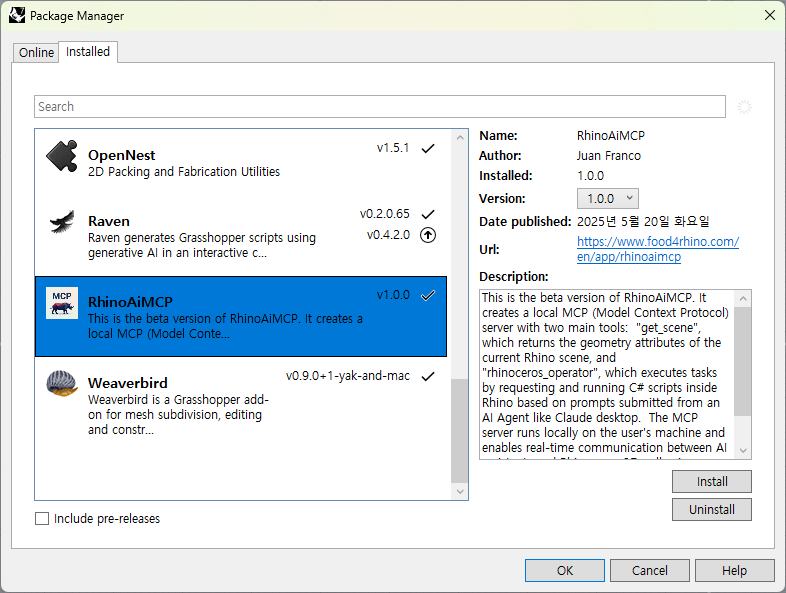The height and width of the screenshot is (593, 786).
Task: Click the OpenNest puzzle piece icon
Action: pos(62,156)
